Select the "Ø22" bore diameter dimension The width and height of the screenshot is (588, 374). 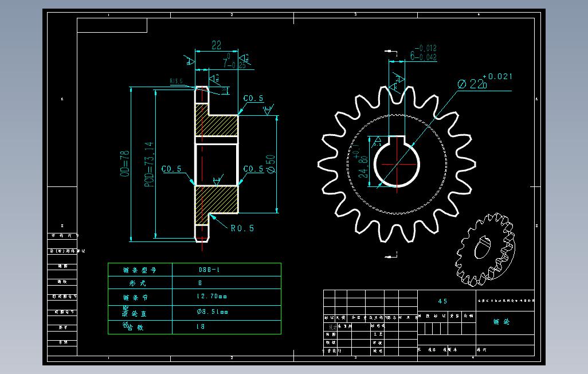click(x=471, y=84)
